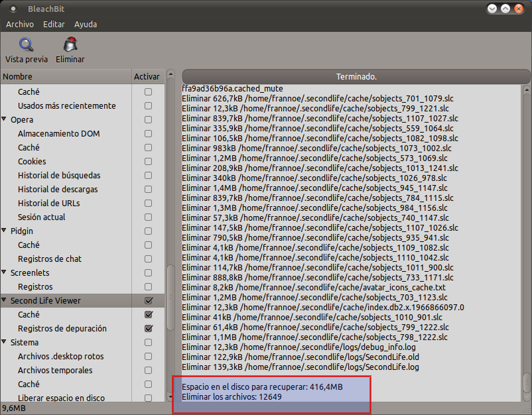
Task: Select Opera Almacenamiento DOM row
Action: tap(83, 134)
